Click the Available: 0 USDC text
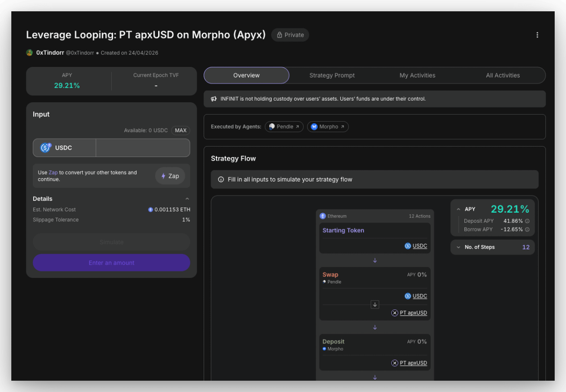This screenshot has height=392, width=566. point(146,131)
